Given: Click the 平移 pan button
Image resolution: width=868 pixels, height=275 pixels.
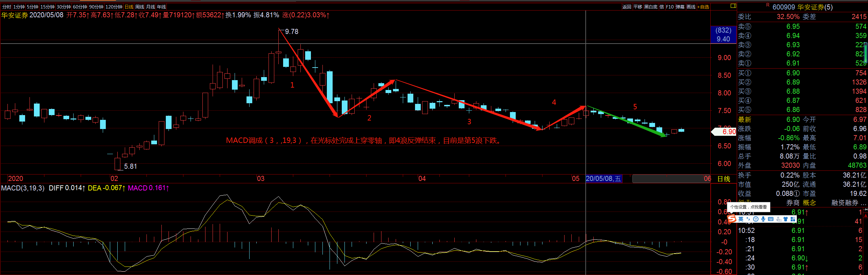Looking at the screenshot, I should coord(638,7).
